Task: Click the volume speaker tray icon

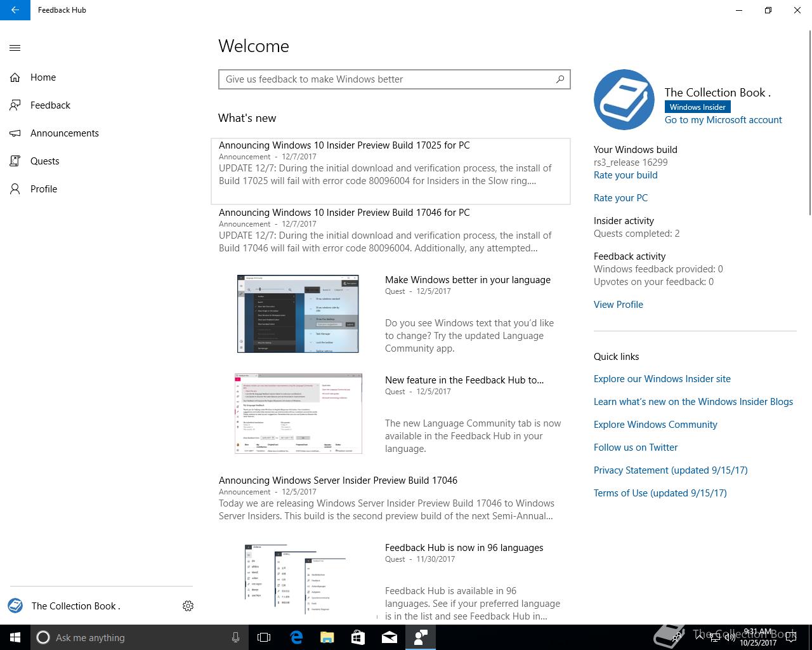Action: [730, 637]
